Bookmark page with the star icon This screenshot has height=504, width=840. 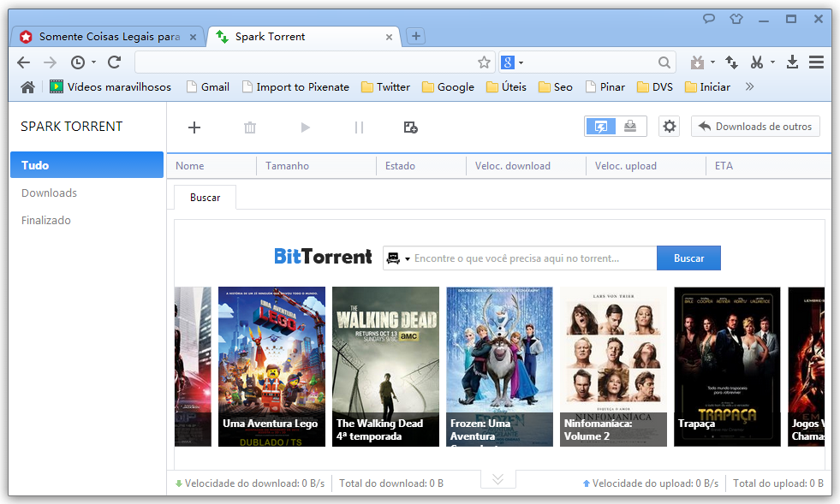point(484,62)
